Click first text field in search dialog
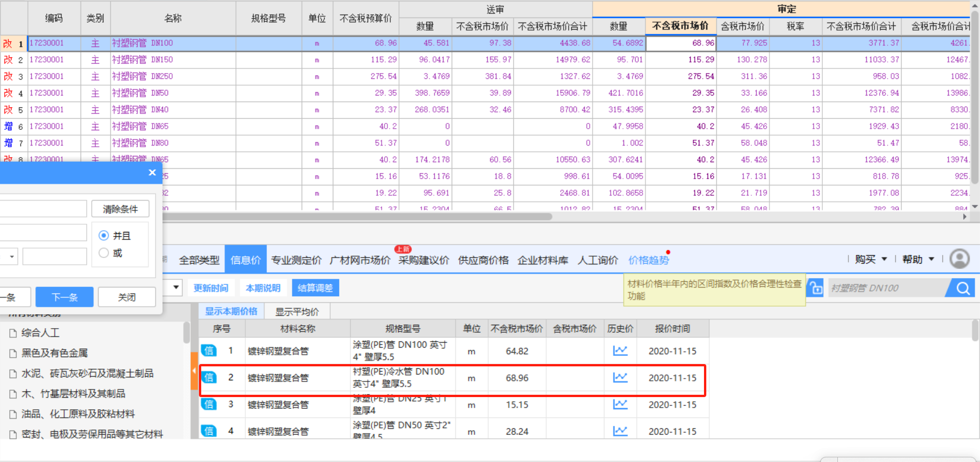 [x=43, y=209]
